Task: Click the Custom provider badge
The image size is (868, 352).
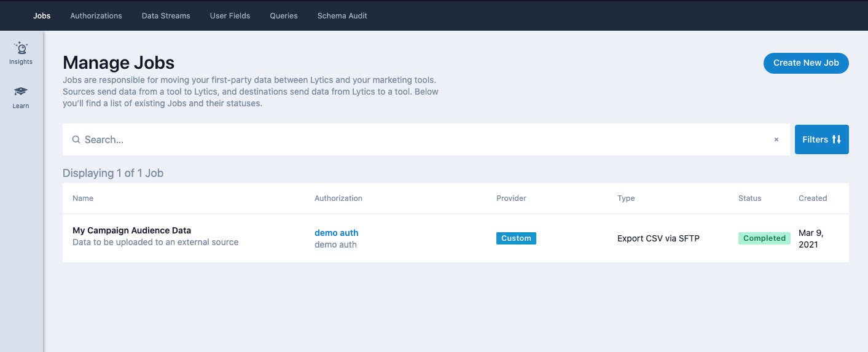Action: [516, 238]
